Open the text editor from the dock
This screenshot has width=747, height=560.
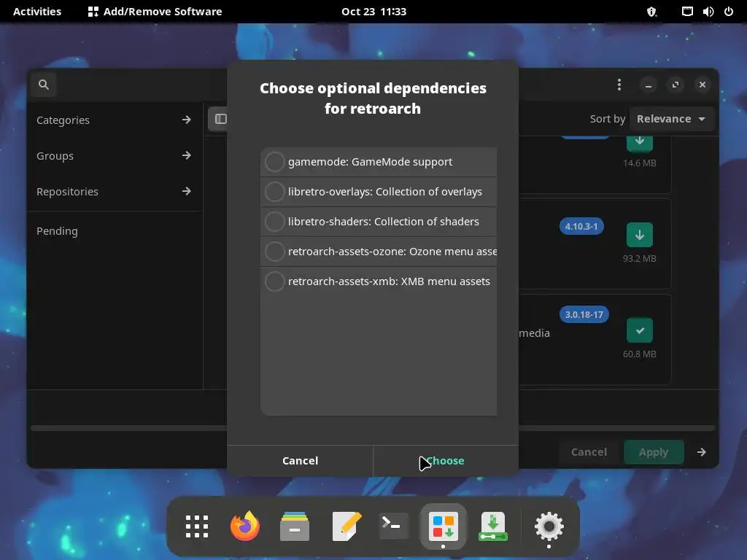click(345, 526)
